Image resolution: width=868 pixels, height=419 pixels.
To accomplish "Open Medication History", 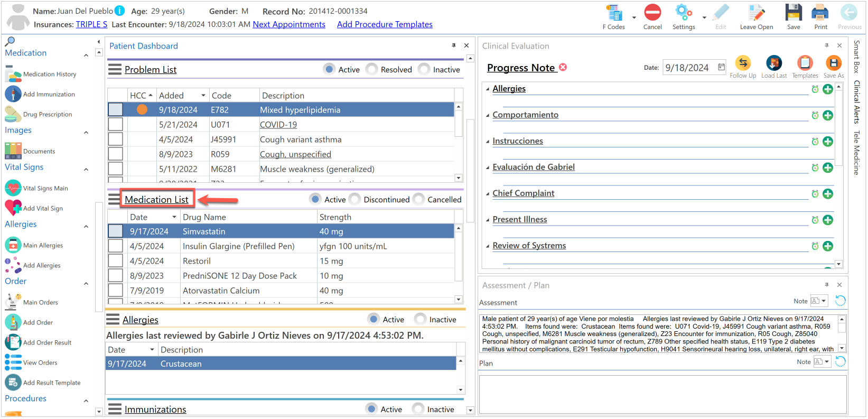I will [x=41, y=75].
